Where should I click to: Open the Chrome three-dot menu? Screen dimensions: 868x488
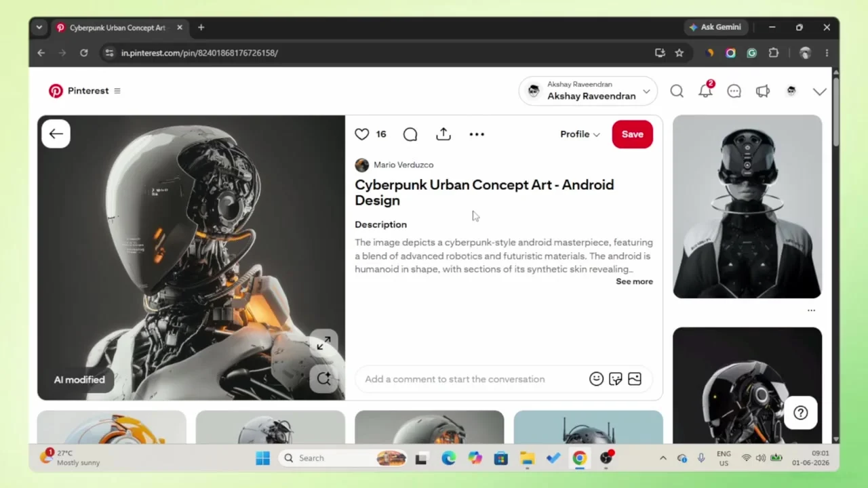tap(827, 53)
